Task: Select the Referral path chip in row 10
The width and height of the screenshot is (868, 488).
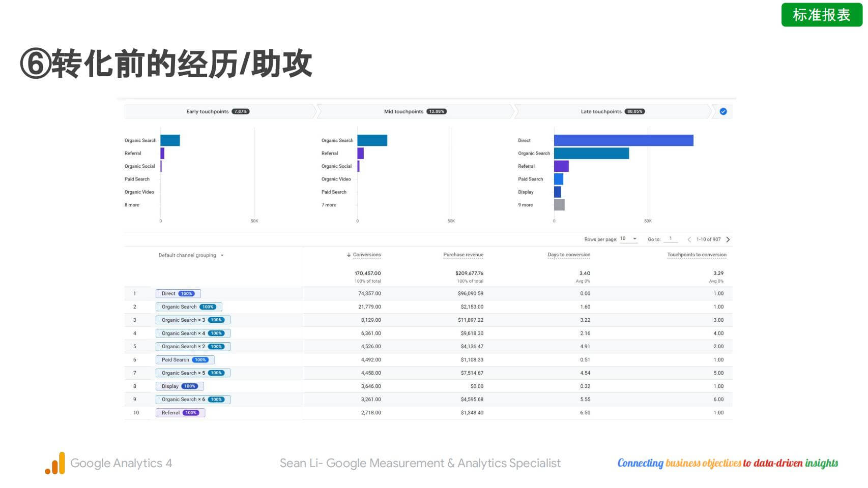Action: click(180, 412)
